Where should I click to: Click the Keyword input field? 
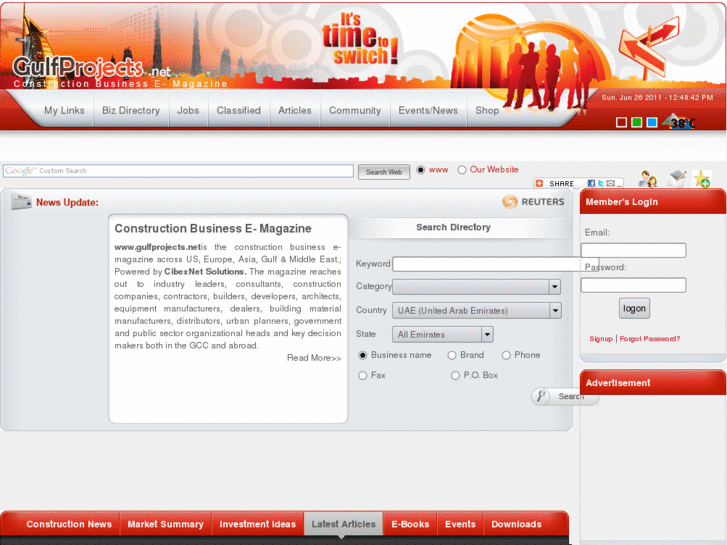(x=496, y=264)
